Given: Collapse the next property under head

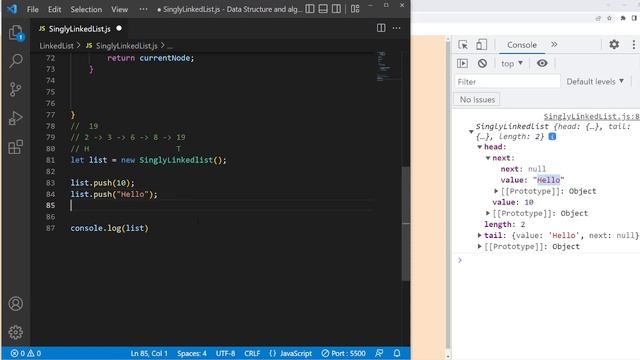Looking at the screenshot, I should [488, 158].
